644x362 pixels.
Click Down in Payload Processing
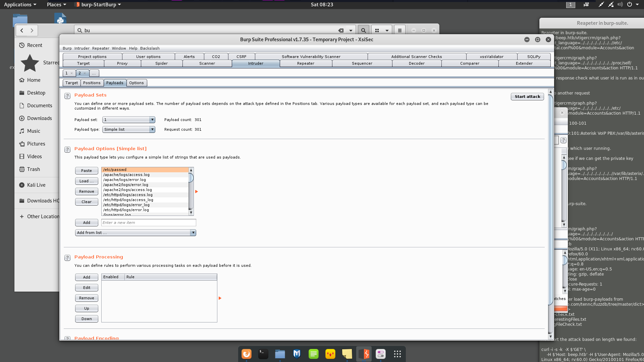pos(87,319)
